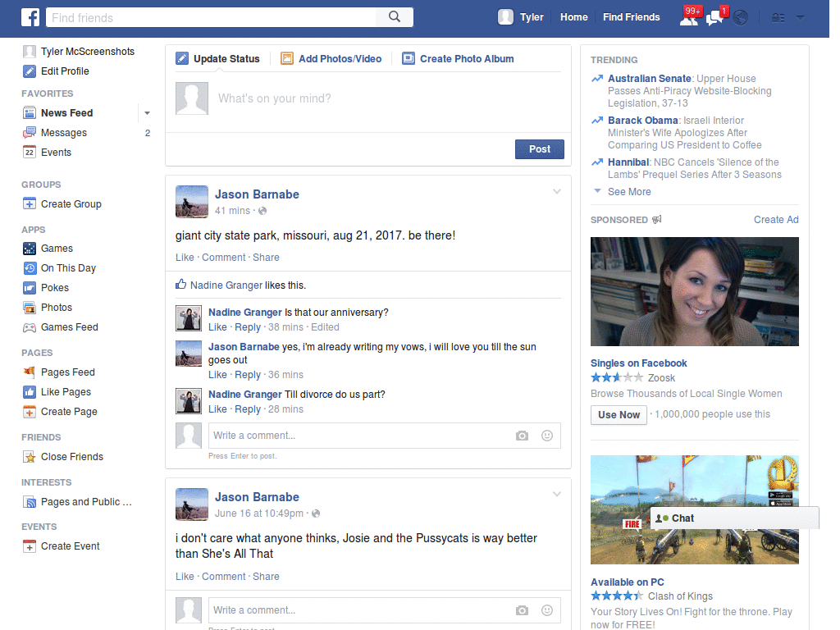Open friend requests notifications icon
Screen dimensions: 840x630
(x=689, y=17)
